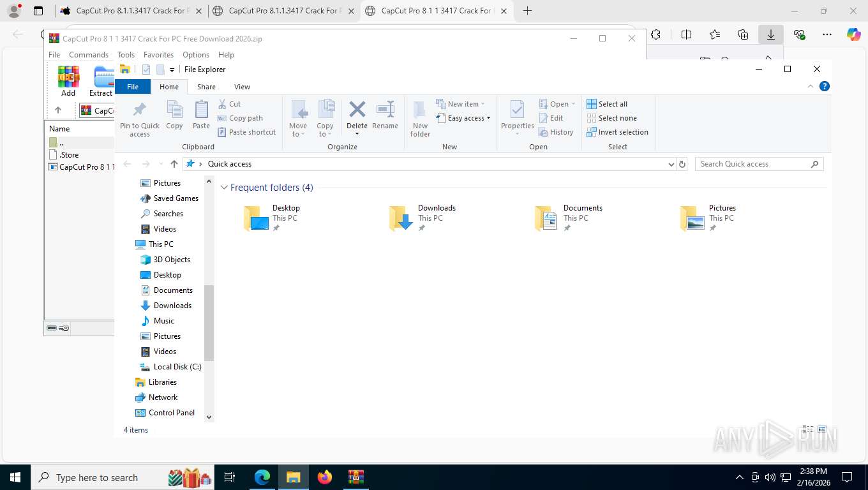Click Edit in the Open group
The height and width of the screenshot is (490, 868).
point(551,118)
